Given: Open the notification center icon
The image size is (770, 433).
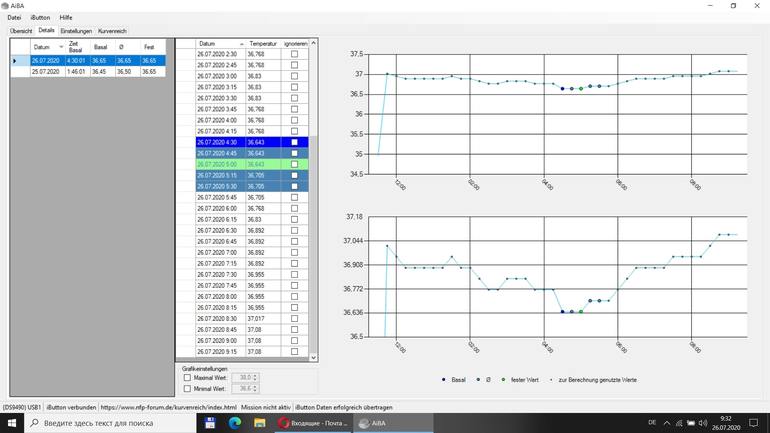Looking at the screenshot, I should coord(754,423).
